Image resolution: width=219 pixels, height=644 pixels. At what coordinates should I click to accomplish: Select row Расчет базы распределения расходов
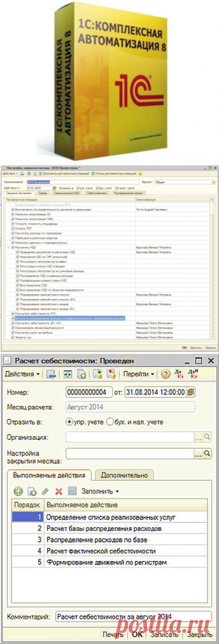click(109, 528)
